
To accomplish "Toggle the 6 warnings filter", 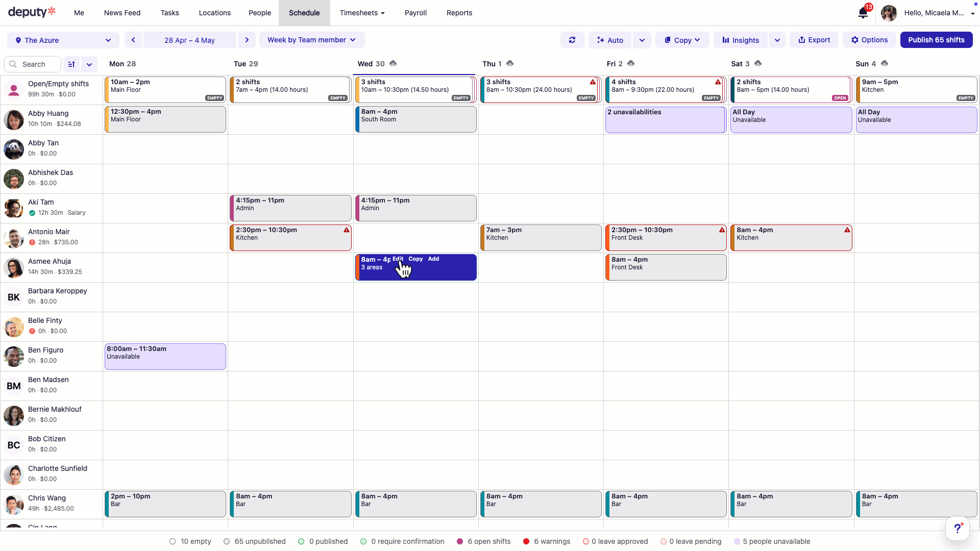I will click(547, 541).
